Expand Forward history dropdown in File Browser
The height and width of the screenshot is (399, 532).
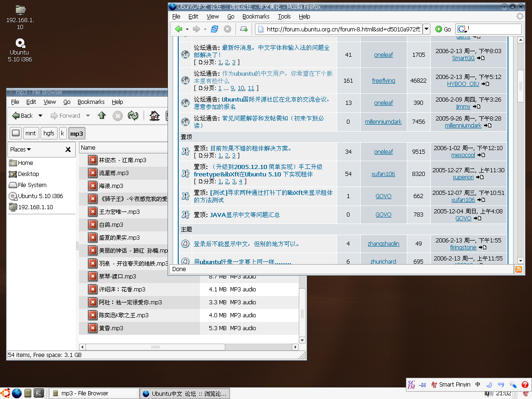click(88, 116)
